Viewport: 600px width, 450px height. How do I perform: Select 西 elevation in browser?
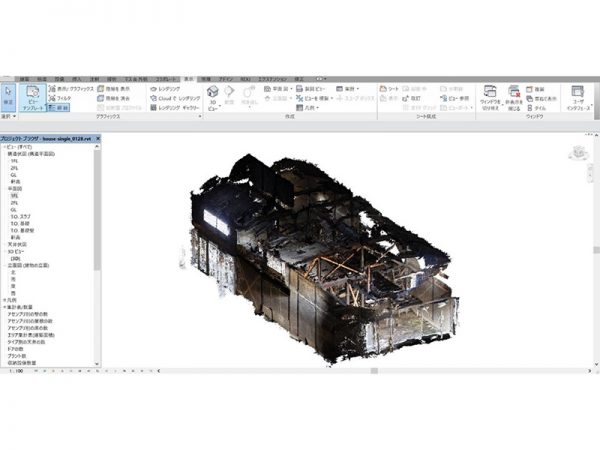[x=13, y=293]
